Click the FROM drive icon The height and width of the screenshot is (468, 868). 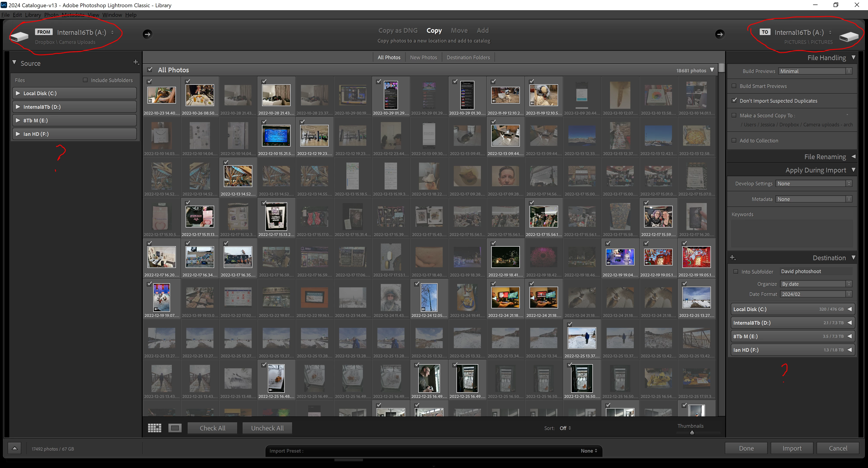point(19,36)
